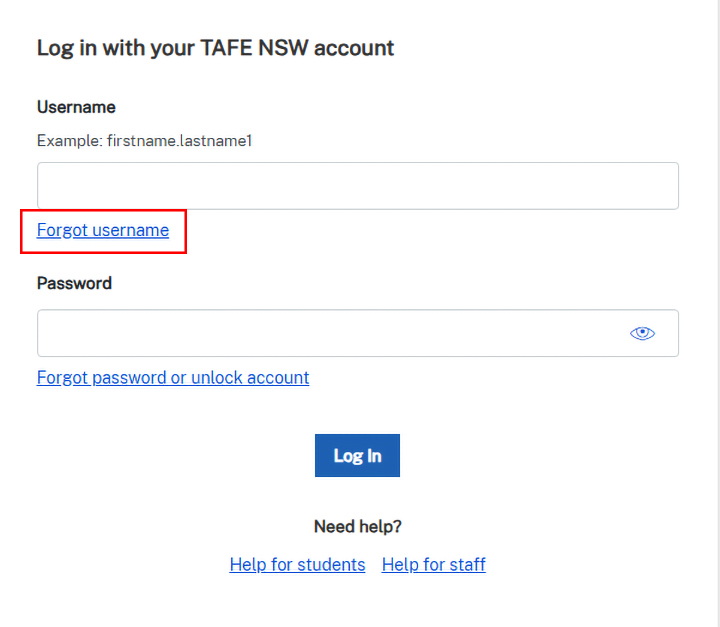Image resolution: width=720 pixels, height=627 pixels.
Task: Open the Forgot username link
Action: (103, 230)
